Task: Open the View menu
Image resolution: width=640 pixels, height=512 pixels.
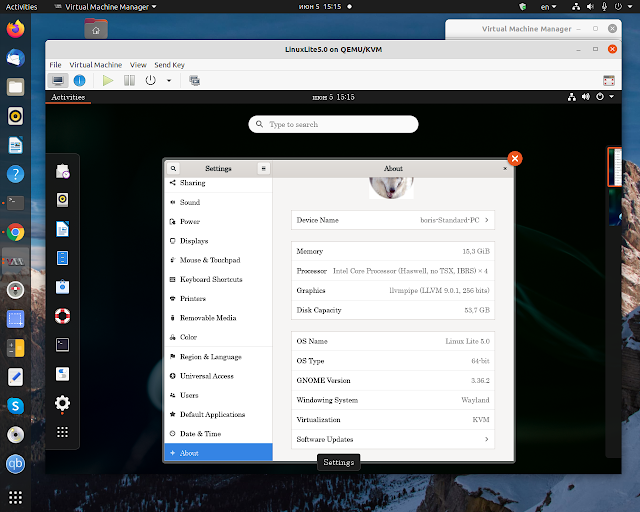Action: (x=138, y=65)
